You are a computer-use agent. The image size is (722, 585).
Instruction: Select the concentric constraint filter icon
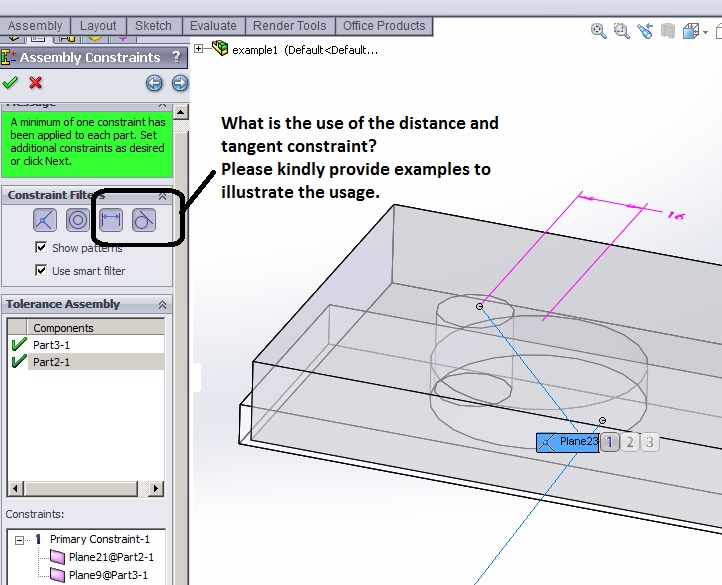tap(78, 220)
